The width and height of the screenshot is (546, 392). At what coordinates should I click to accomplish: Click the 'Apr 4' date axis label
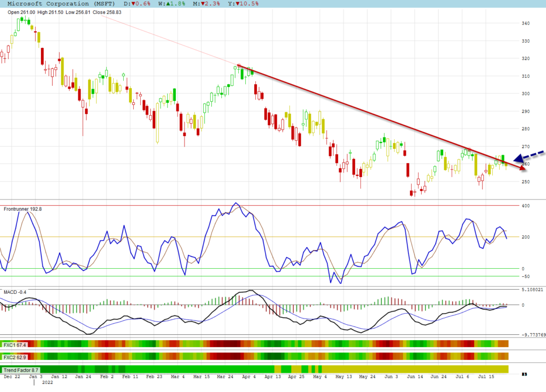249,377
